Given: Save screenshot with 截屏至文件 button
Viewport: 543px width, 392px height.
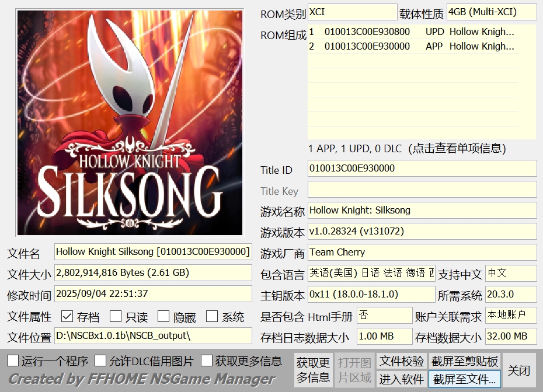Looking at the screenshot, I should 464,379.
